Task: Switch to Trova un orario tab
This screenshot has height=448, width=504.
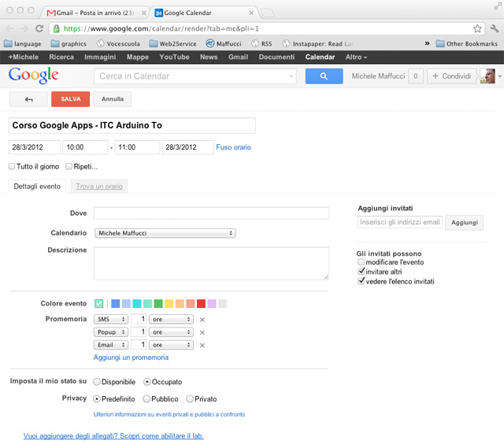Action: (x=98, y=187)
